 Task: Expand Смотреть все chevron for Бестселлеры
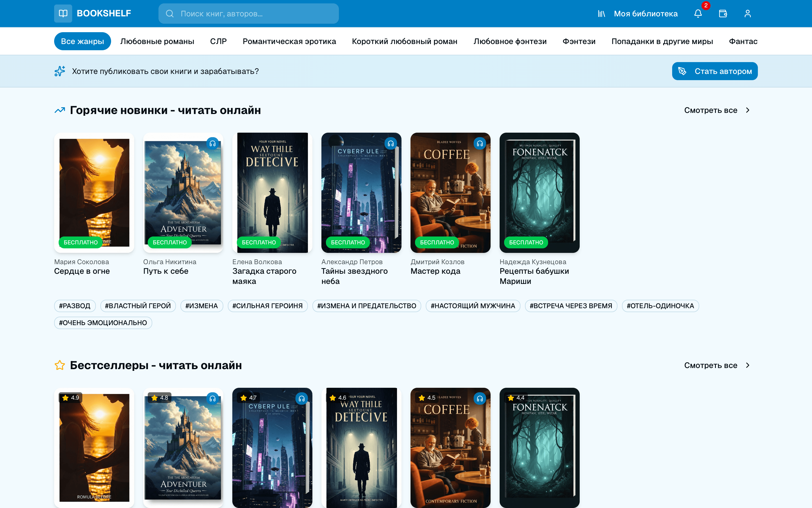748,365
